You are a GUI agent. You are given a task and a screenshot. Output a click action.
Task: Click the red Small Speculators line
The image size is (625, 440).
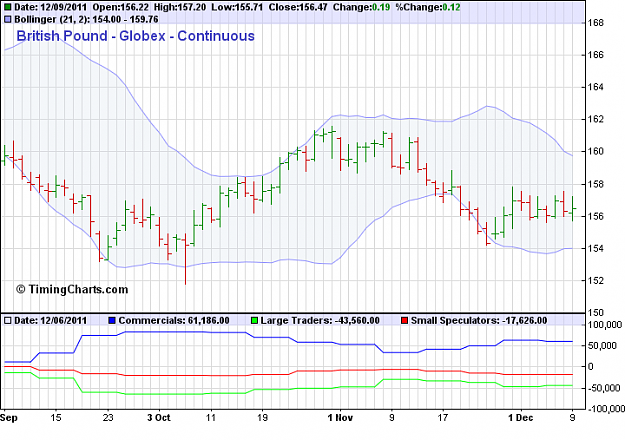click(288, 372)
